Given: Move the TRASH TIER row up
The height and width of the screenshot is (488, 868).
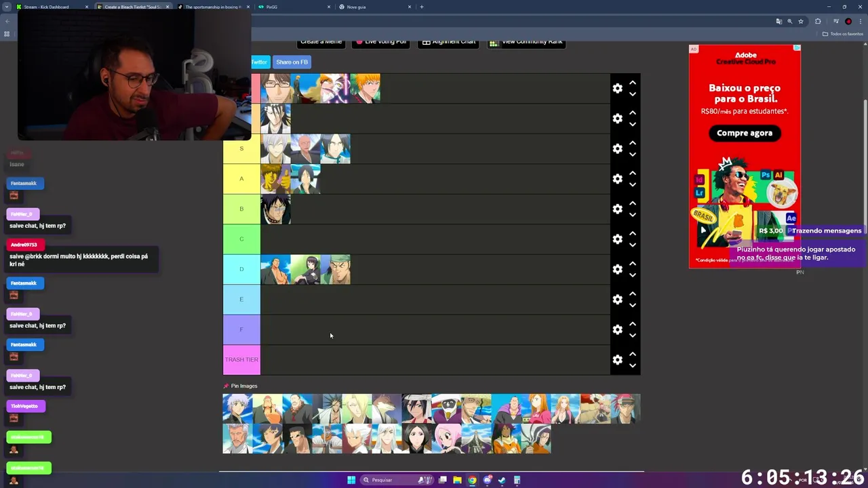Looking at the screenshot, I should [x=632, y=354].
